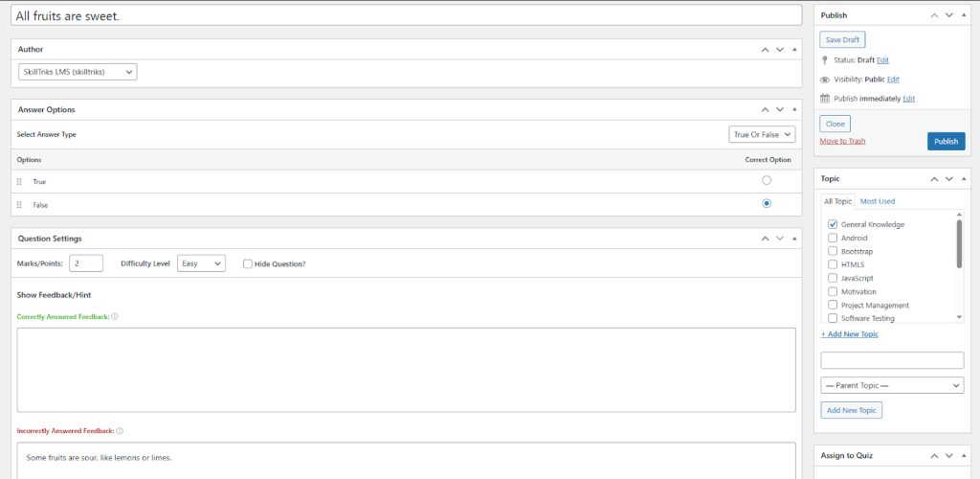Click info icon next to Correctly Answered Feedback
The image size is (980, 479).
point(115,316)
